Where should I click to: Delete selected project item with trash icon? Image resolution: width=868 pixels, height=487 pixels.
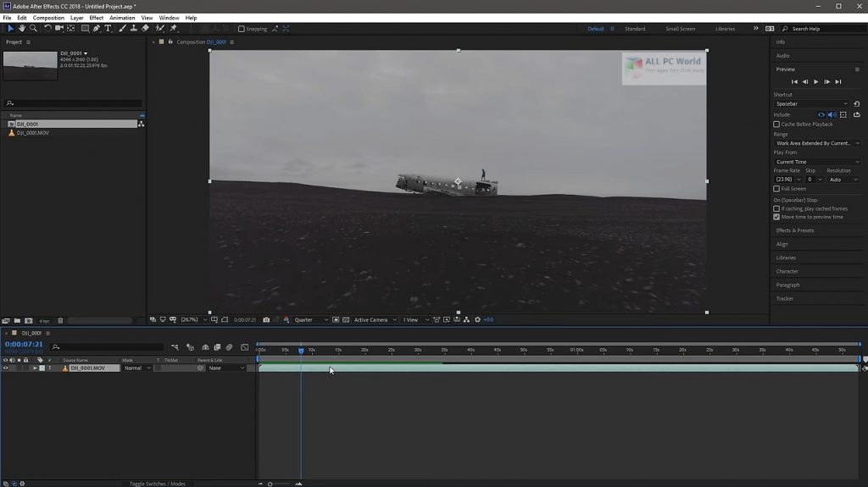tap(60, 321)
